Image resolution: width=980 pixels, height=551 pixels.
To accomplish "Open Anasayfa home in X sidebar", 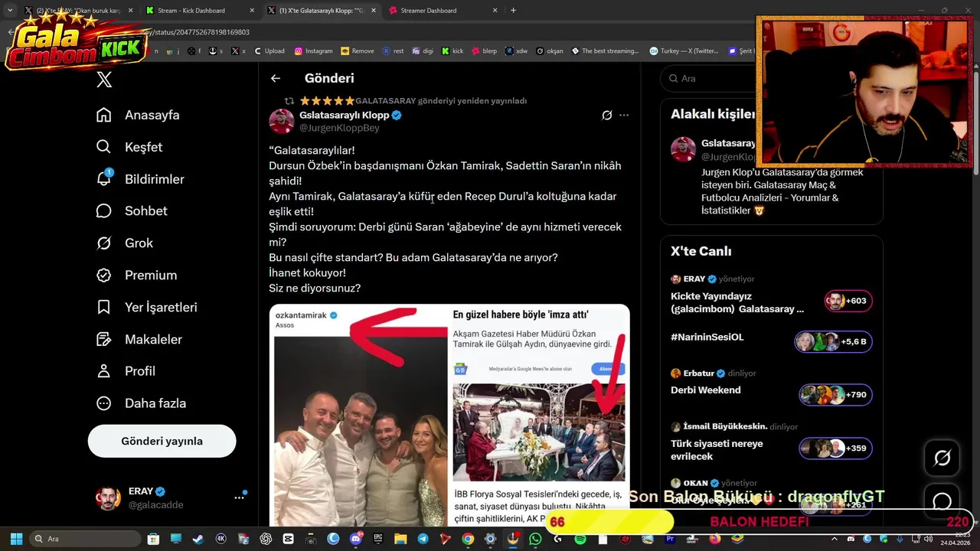I will pyautogui.click(x=138, y=115).
